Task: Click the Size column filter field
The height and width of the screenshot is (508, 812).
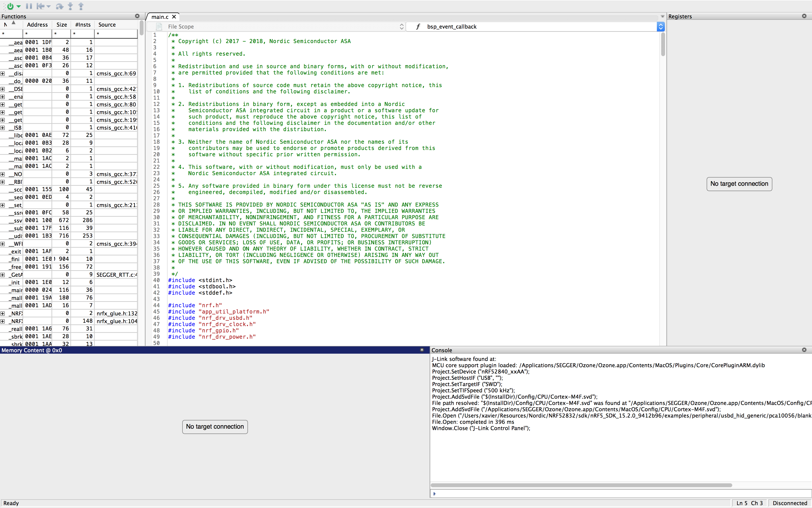Action: pos(61,34)
